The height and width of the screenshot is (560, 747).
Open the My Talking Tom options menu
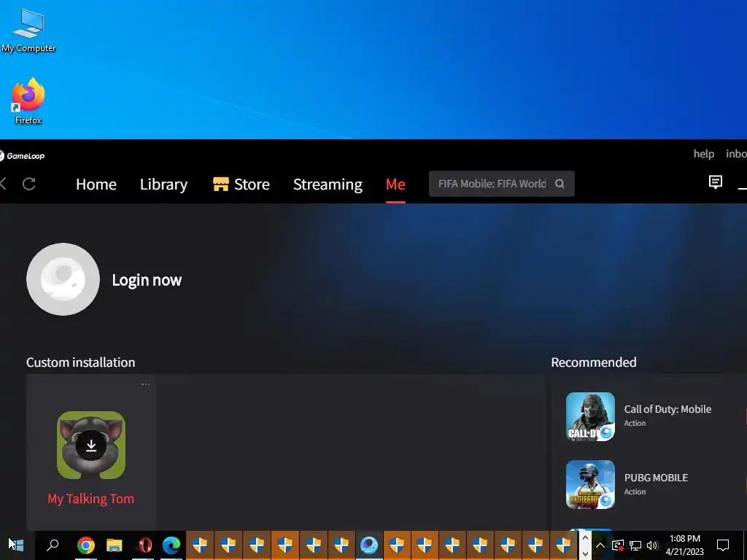pos(145,384)
